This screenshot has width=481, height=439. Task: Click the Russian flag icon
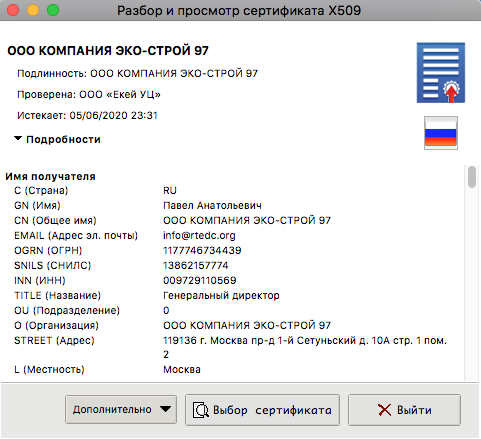click(x=441, y=133)
